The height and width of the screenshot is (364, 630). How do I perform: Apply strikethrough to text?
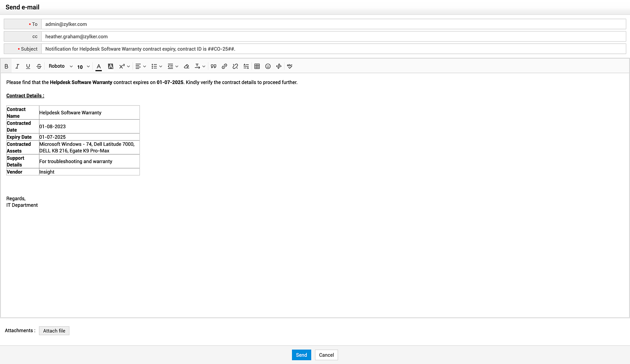click(x=39, y=66)
